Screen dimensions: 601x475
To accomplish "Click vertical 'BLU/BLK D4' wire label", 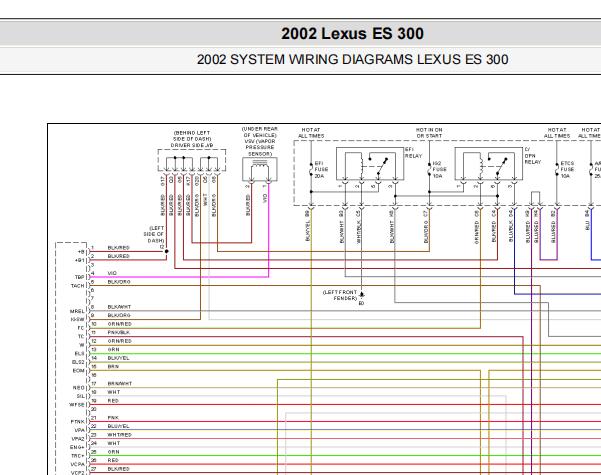I will (x=511, y=226).
